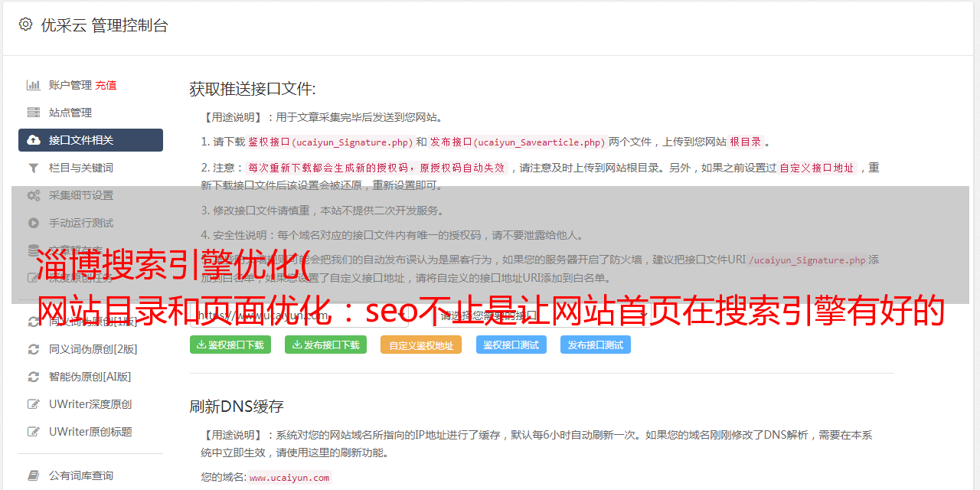Click the refresh icon for 同义词伪原创[2版]

point(34,349)
